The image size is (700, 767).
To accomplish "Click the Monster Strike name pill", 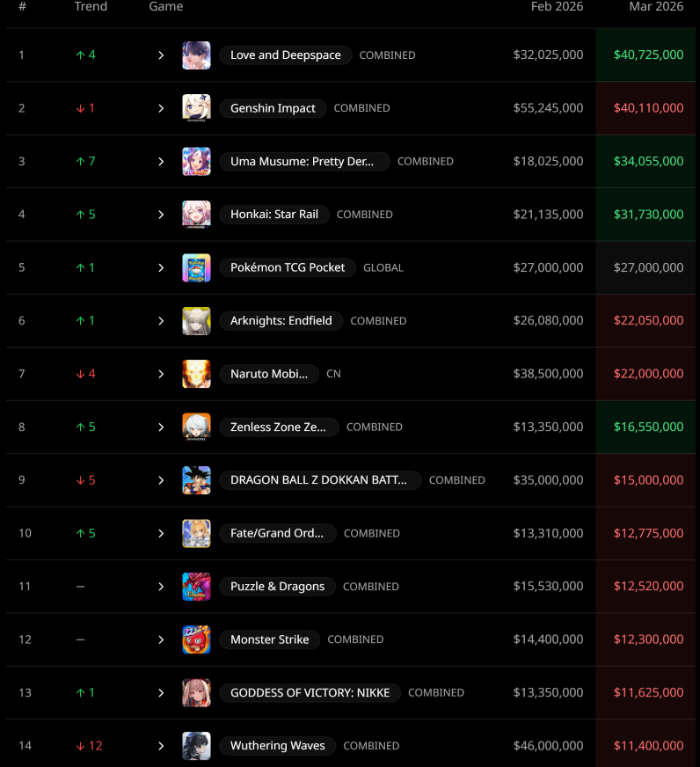I will [269, 639].
